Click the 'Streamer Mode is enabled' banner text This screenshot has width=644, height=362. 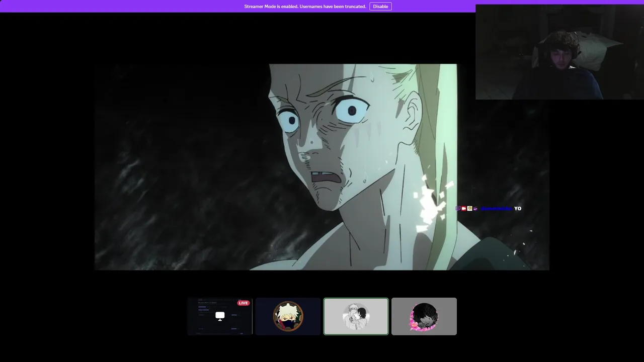pyautogui.click(x=305, y=7)
